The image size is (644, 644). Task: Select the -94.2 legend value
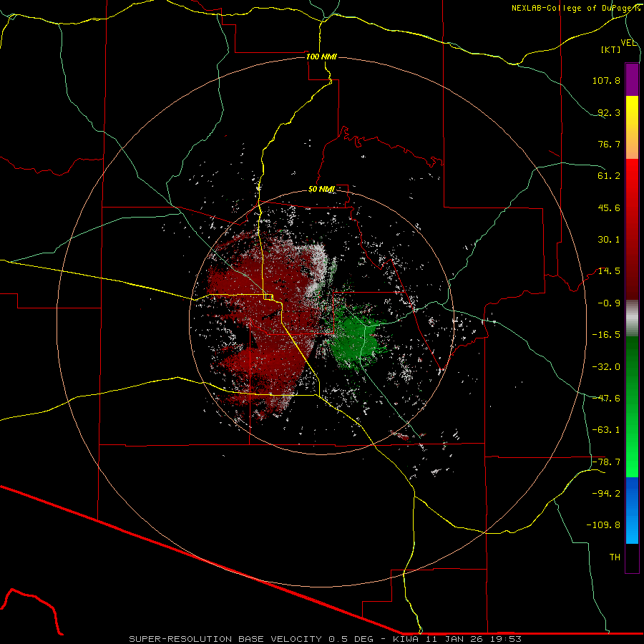606,494
